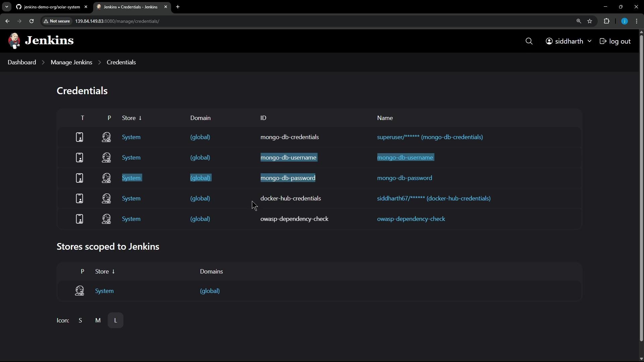Click the Jenkins butler logo in the header
The image size is (644, 362).
click(x=14, y=41)
